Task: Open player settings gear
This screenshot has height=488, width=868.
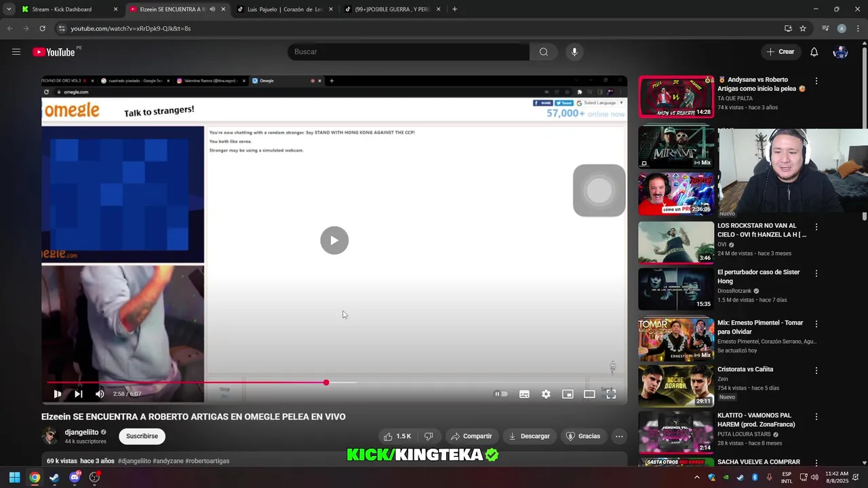Action: pyautogui.click(x=546, y=394)
